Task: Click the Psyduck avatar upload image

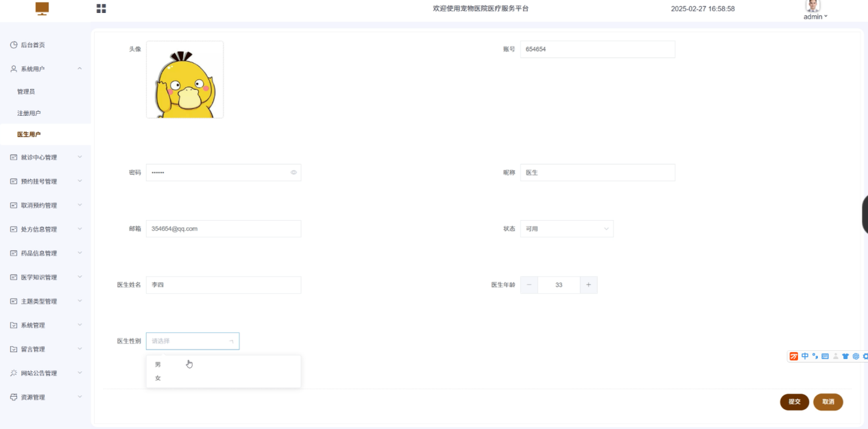Action: (184, 79)
